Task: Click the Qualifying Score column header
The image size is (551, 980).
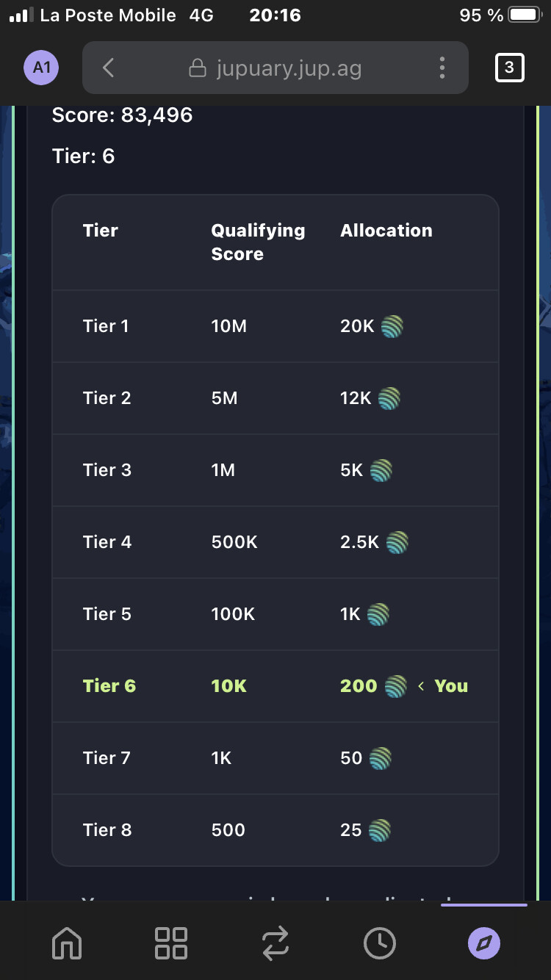Action: [258, 242]
